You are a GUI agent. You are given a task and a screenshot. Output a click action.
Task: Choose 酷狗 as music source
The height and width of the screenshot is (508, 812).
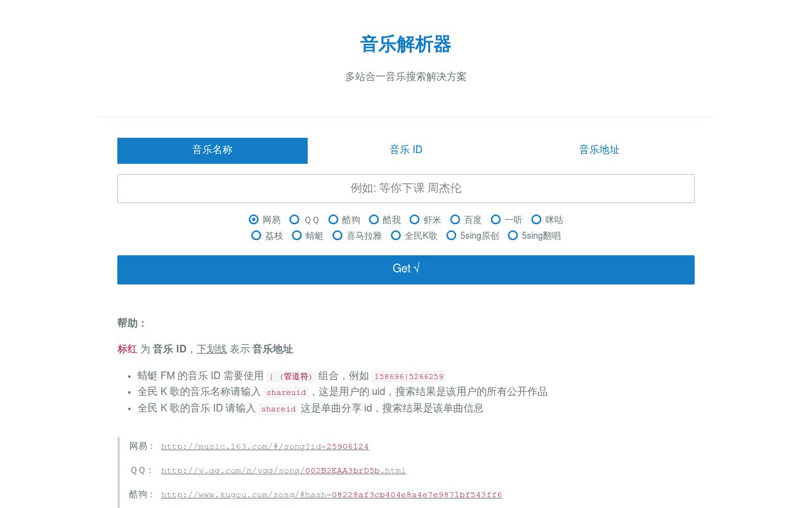333,220
